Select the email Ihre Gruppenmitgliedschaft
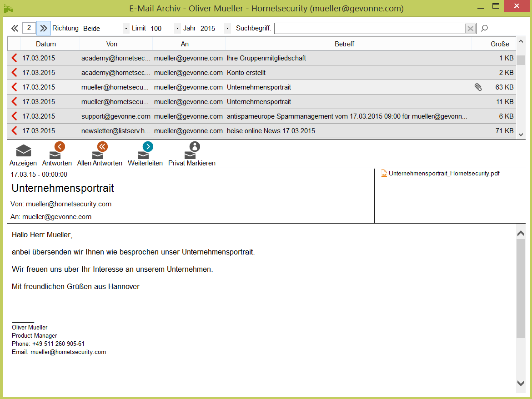Screen dimensions: 532x399 (x=261, y=58)
